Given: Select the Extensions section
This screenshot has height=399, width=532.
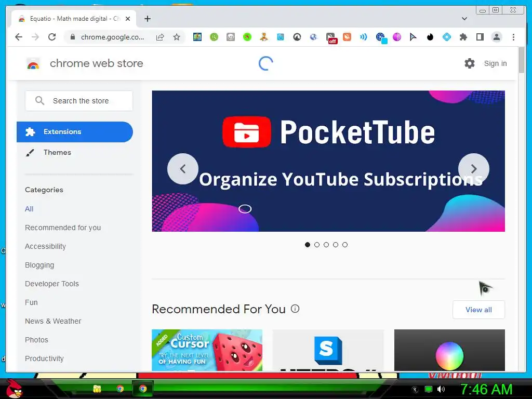Looking at the screenshot, I should [75, 131].
